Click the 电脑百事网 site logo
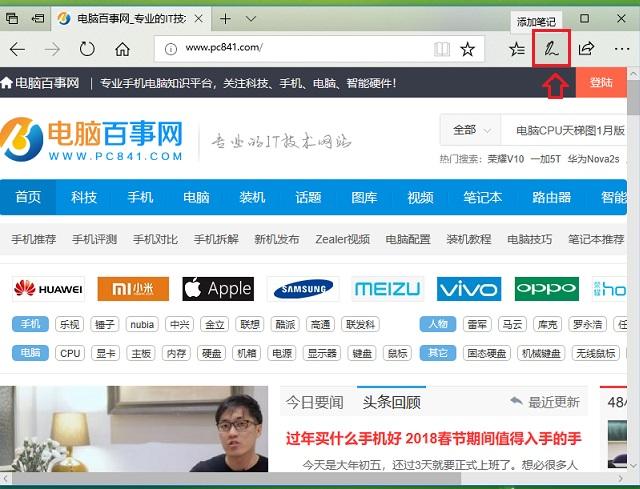Screen dimensions: 640x489 (92, 139)
